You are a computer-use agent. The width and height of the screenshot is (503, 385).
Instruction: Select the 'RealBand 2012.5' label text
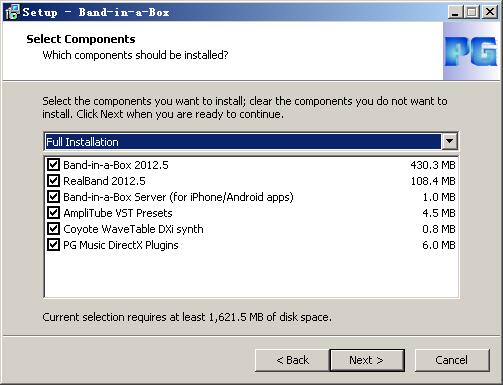[x=104, y=181]
